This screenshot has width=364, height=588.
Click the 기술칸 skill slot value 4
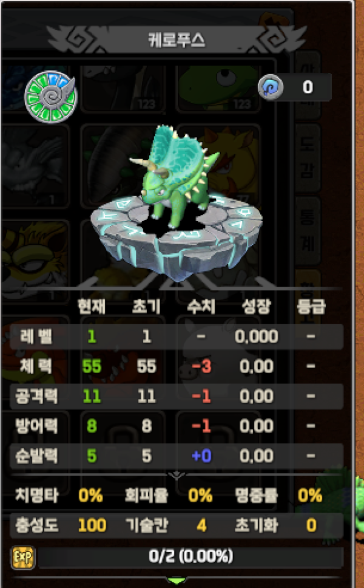click(x=201, y=525)
